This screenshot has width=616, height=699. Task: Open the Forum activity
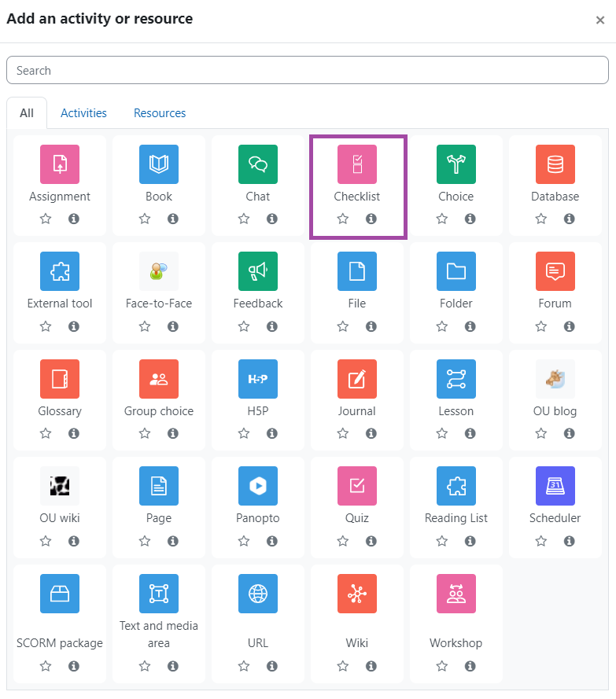(x=555, y=271)
